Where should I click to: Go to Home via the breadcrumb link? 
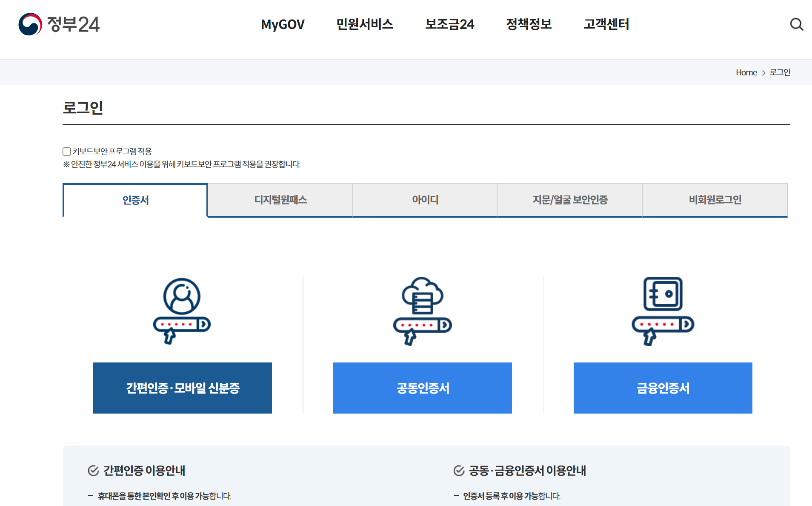pyautogui.click(x=746, y=72)
